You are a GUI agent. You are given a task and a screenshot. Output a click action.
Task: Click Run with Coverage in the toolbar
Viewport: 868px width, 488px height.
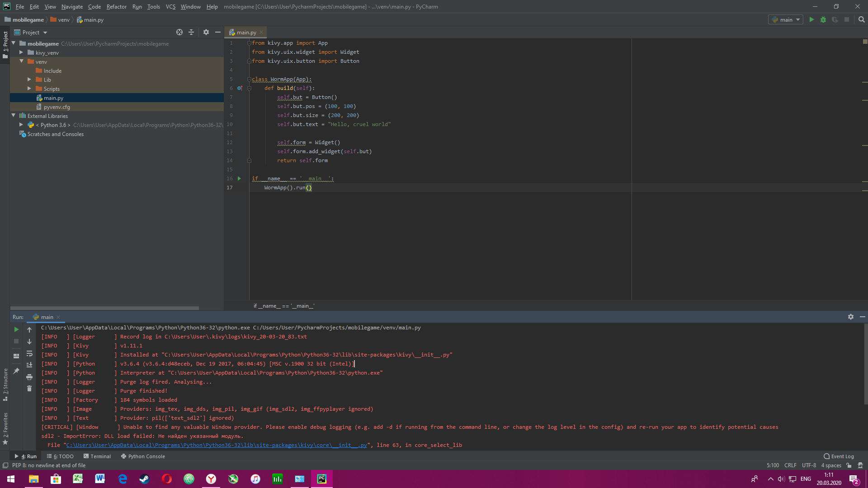point(835,19)
